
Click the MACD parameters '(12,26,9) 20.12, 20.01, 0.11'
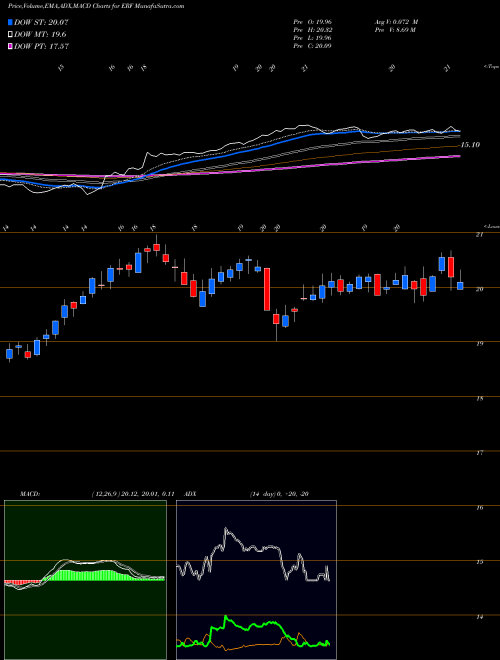click(133, 494)
